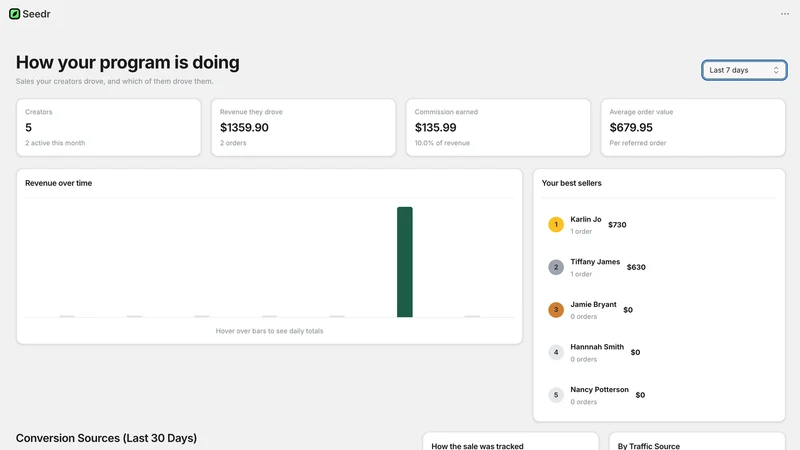Click the 2 active this month text

click(x=55, y=143)
